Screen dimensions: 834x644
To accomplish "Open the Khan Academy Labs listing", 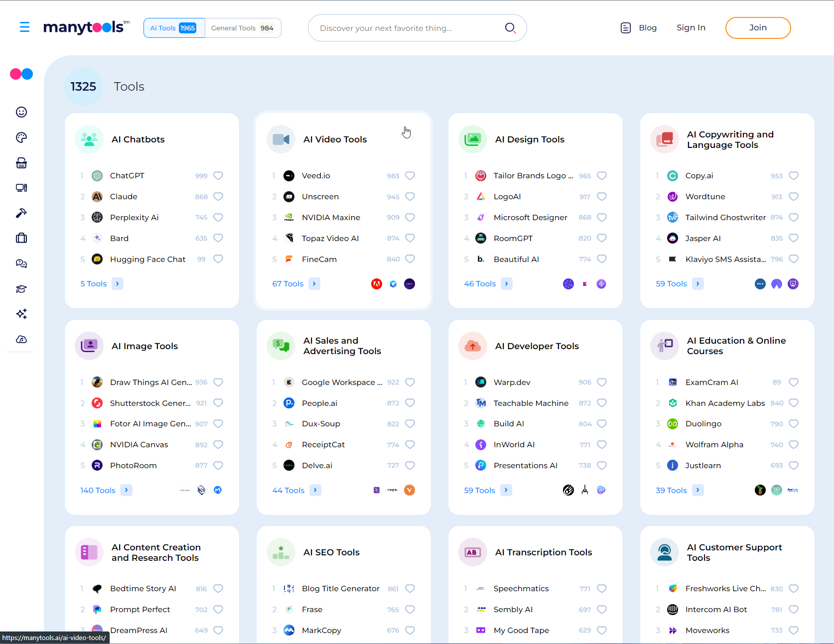I will click(x=725, y=403).
